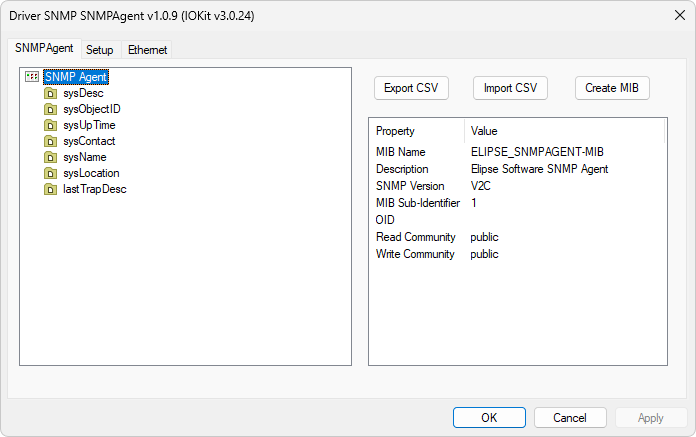Viewport: 696px width, 437px height.
Task: Click the folder icon beside sysObjectID
Action: point(51,109)
